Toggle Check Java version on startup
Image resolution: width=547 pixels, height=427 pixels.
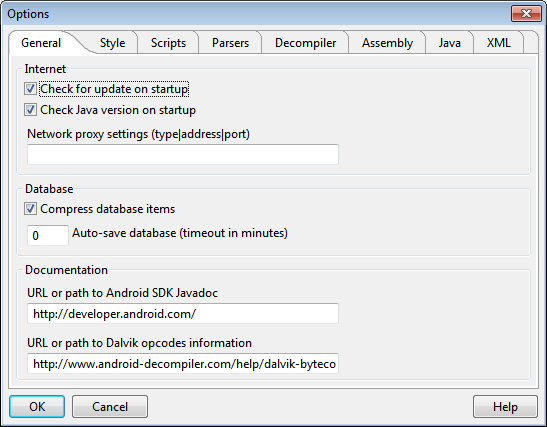pos(30,110)
